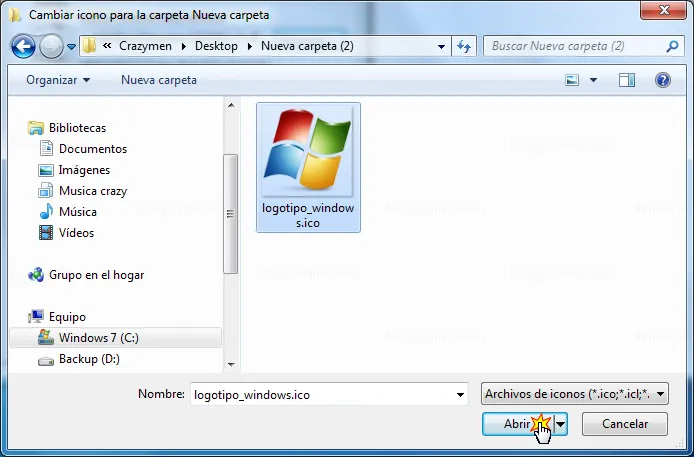
Task: Close the Cambiar icono dialog
Action: click(x=663, y=10)
